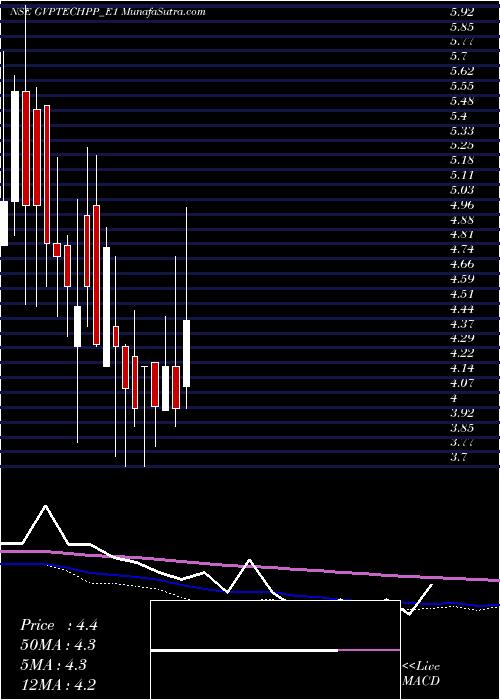500x700 pixels.
Task: Click the 5.33 price level label
Action: (x=462, y=131)
